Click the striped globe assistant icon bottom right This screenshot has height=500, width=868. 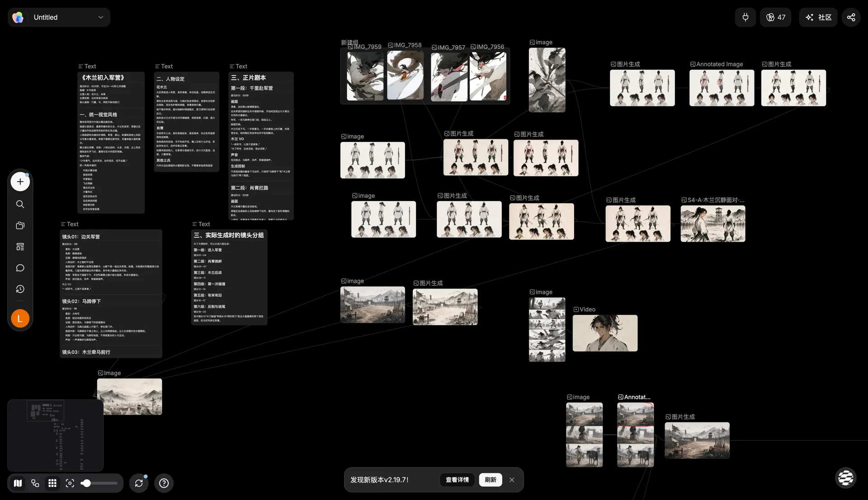click(x=845, y=477)
